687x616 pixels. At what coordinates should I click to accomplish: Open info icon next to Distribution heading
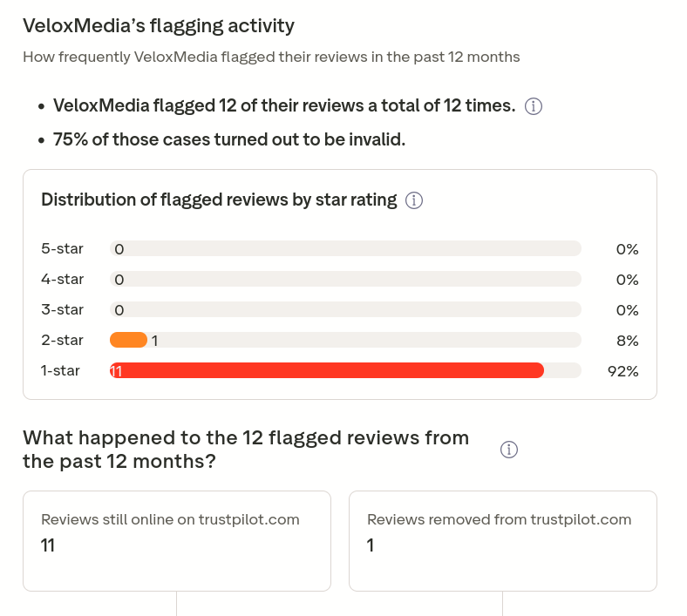[414, 200]
